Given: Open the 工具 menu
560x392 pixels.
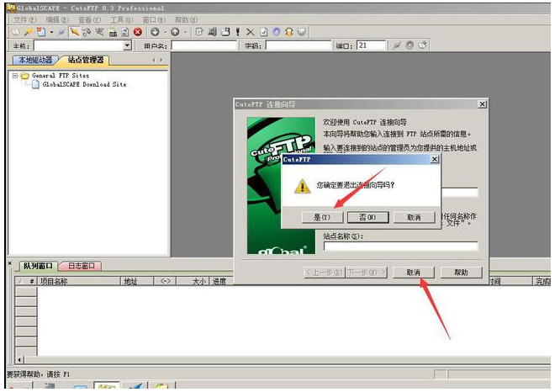Looking at the screenshot, I should click(122, 19).
